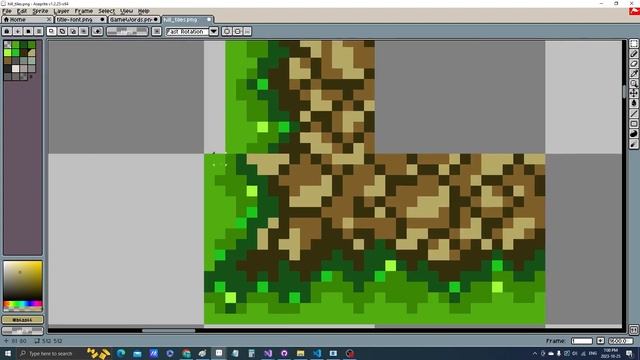Open the Help menu
Image resolution: width=640 pixels, height=360 pixels.
point(143,11)
